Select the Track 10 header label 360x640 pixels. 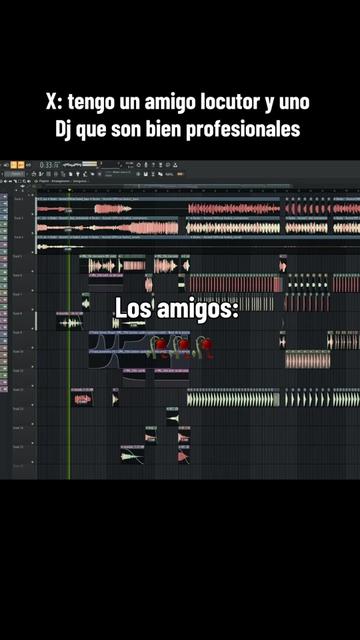[18, 352]
